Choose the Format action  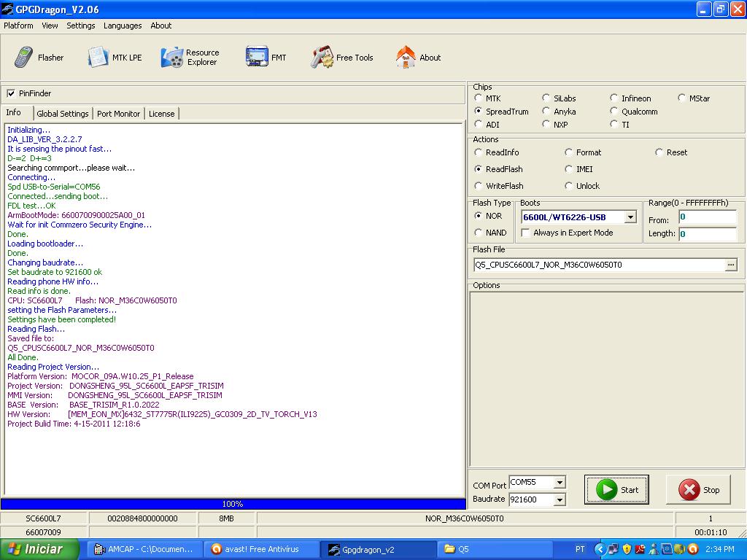[568, 152]
